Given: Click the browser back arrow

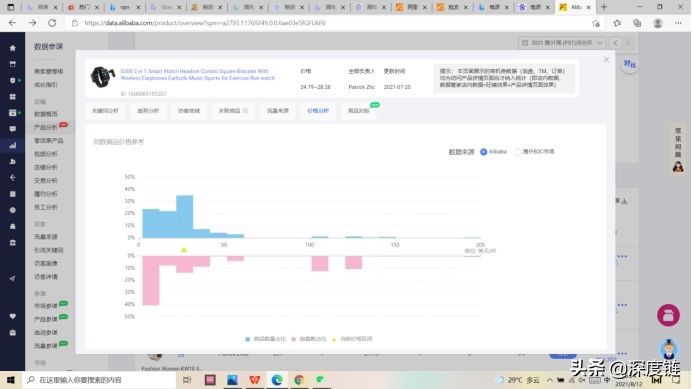Looking at the screenshot, I should click(x=12, y=23).
